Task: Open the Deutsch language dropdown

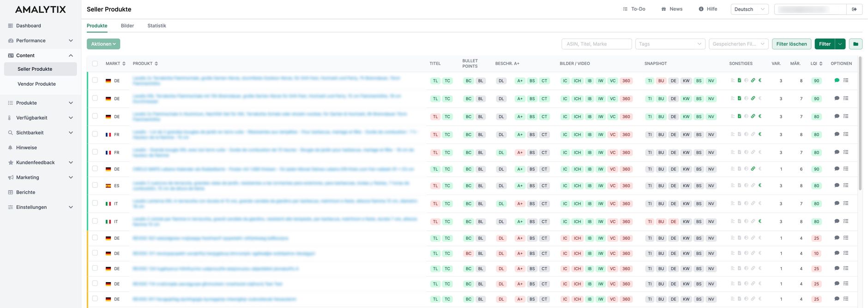Action: pos(749,9)
